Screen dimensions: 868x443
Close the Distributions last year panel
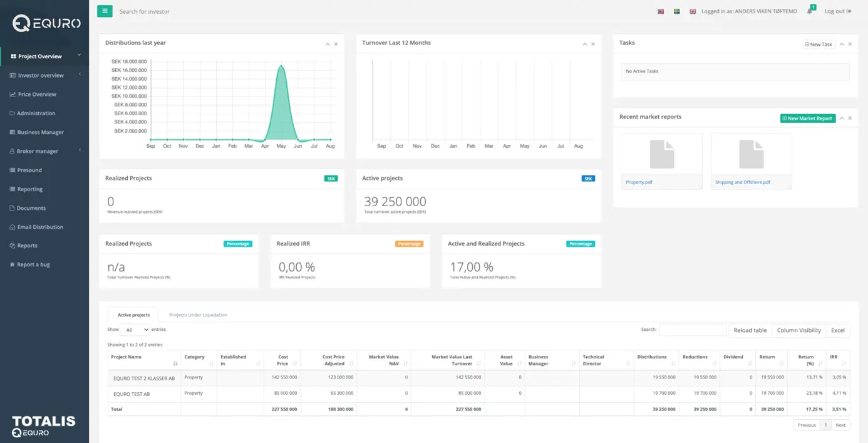(x=336, y=44)
